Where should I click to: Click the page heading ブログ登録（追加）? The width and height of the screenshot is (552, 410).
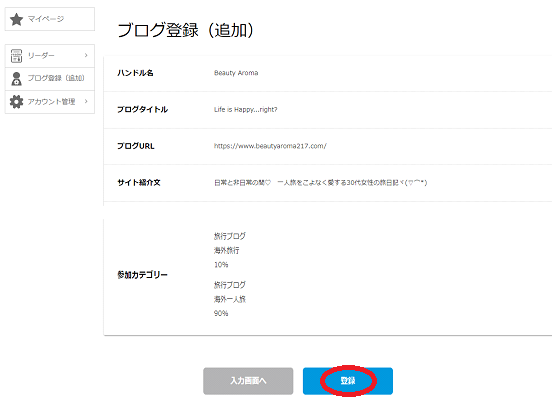coord(186,30)
